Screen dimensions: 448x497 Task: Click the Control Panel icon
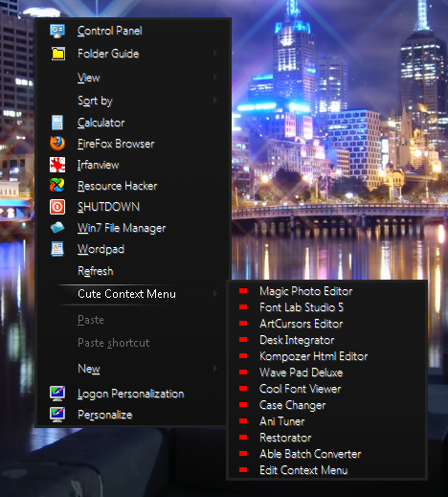tap(57, 31)
